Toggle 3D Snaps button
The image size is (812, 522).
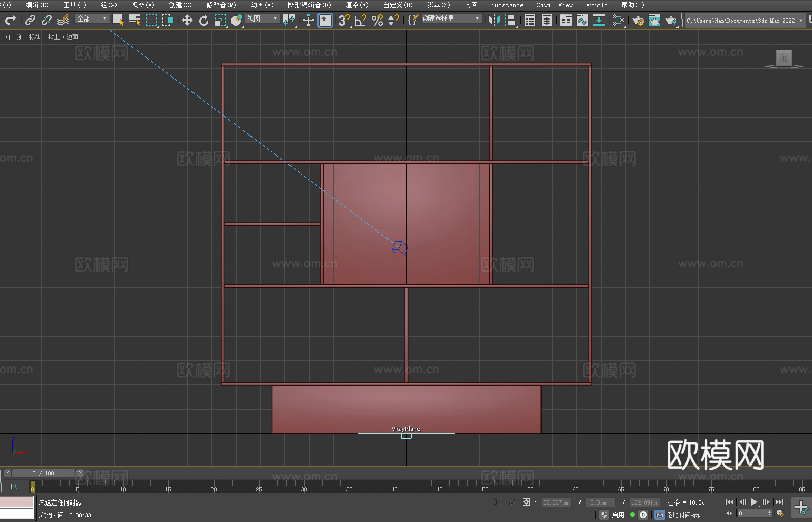coord(344,20)
